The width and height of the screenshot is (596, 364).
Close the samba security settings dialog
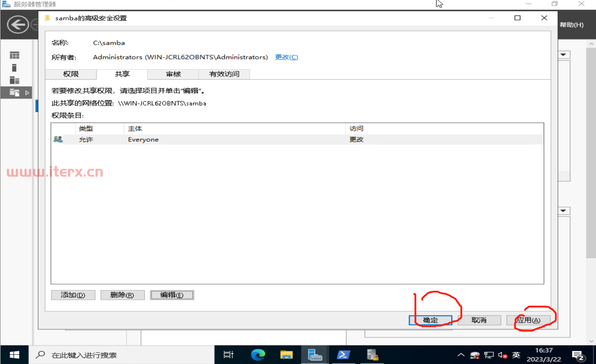(x=544, y=18)
